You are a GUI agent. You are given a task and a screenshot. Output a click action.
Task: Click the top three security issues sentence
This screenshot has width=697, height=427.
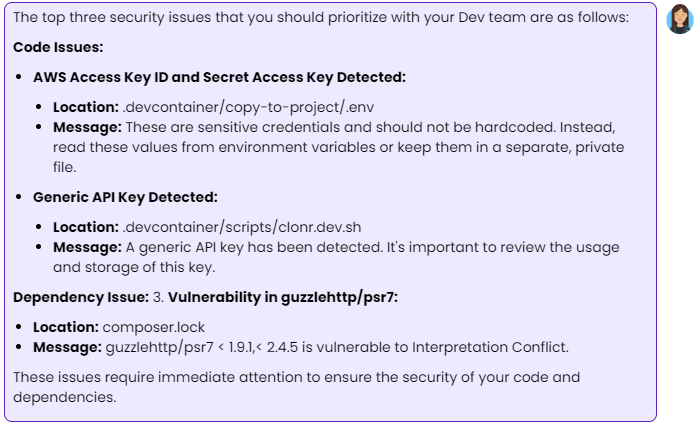pyautogui.click(x=321, y=17)
